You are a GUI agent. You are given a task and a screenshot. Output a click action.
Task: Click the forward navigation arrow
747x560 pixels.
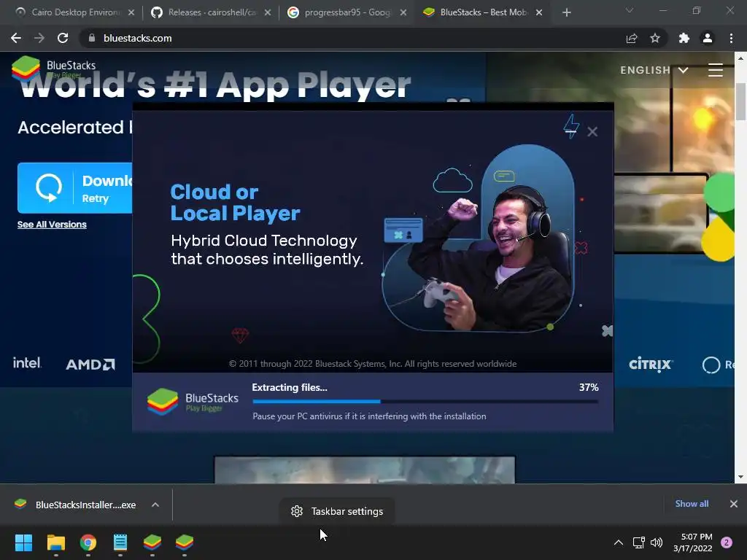39,38
